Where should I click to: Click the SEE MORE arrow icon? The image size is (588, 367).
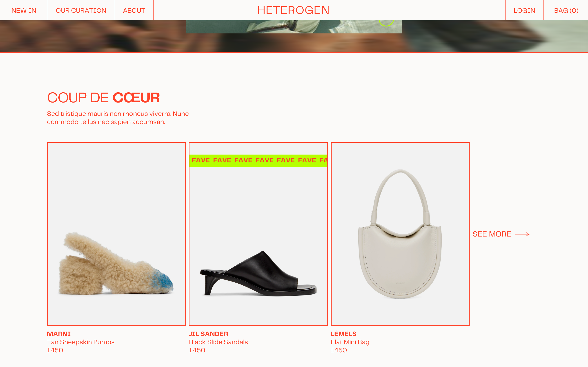coord(522,234)
